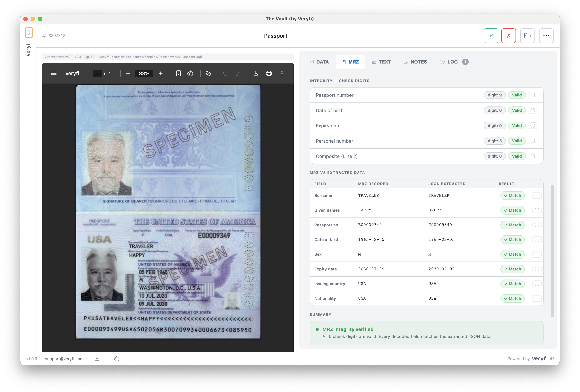
Task: Download the passport PDF from viewer toolbar
Action: [x=256, y=73]
